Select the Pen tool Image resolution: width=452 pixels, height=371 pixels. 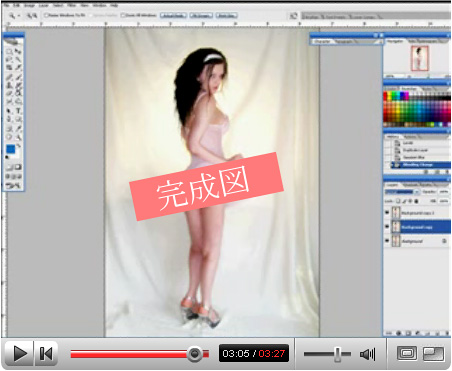click(9, 119)
